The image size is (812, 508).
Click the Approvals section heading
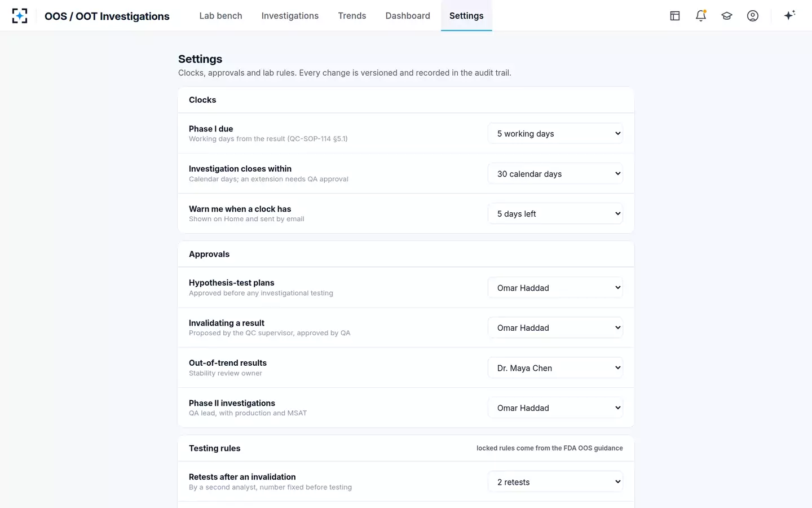(209, 254)
